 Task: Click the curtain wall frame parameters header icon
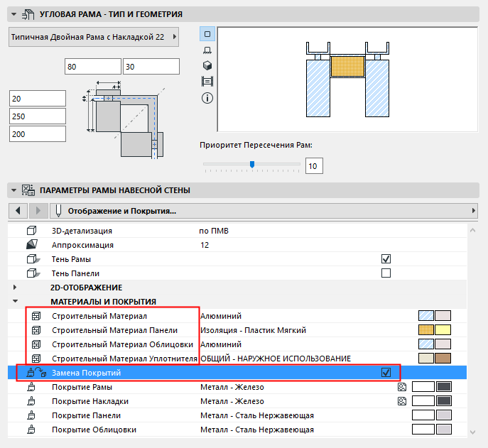(28, 190)
